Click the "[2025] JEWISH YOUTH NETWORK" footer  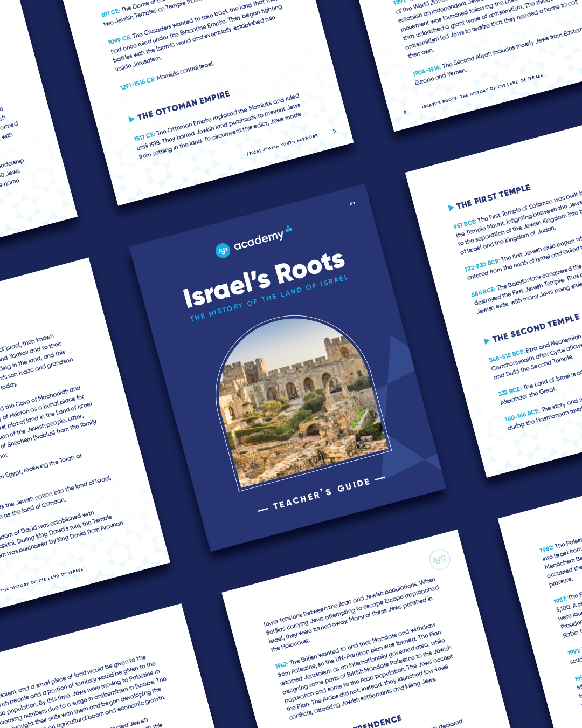pos(282,145)
